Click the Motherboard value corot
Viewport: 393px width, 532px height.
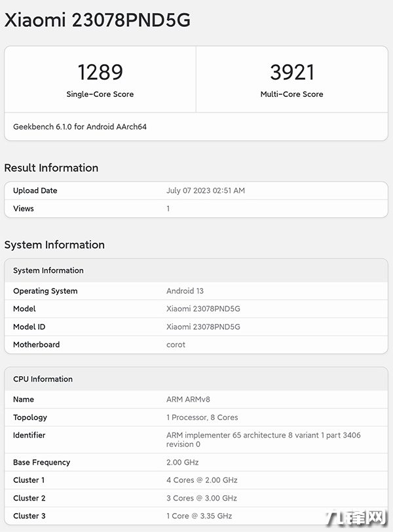176,345
